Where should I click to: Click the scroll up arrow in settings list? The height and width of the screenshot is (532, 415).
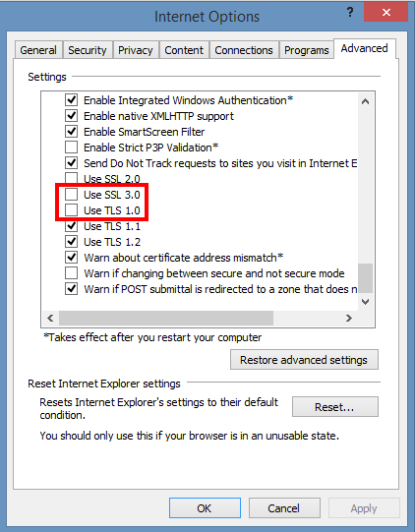click(365, 101)
